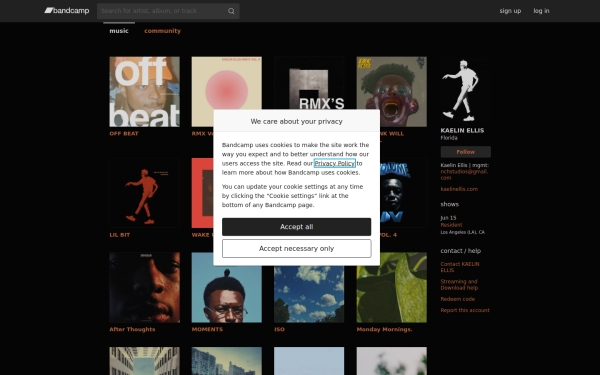Click the 'Florida' location text
Viewport: 600px width, 375px height.
click(449, 138)
